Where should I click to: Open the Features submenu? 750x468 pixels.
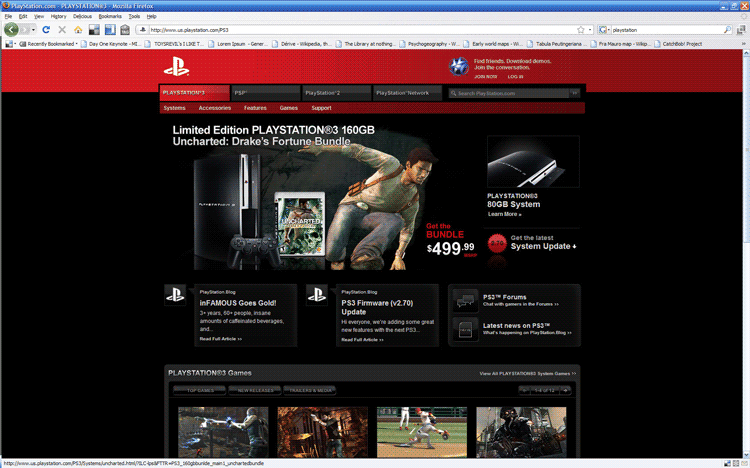(x=255, y=108)
